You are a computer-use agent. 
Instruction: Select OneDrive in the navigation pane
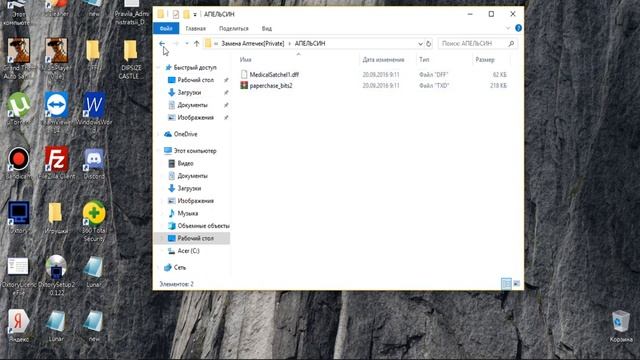pyautogui.click(x=185, y=134)
